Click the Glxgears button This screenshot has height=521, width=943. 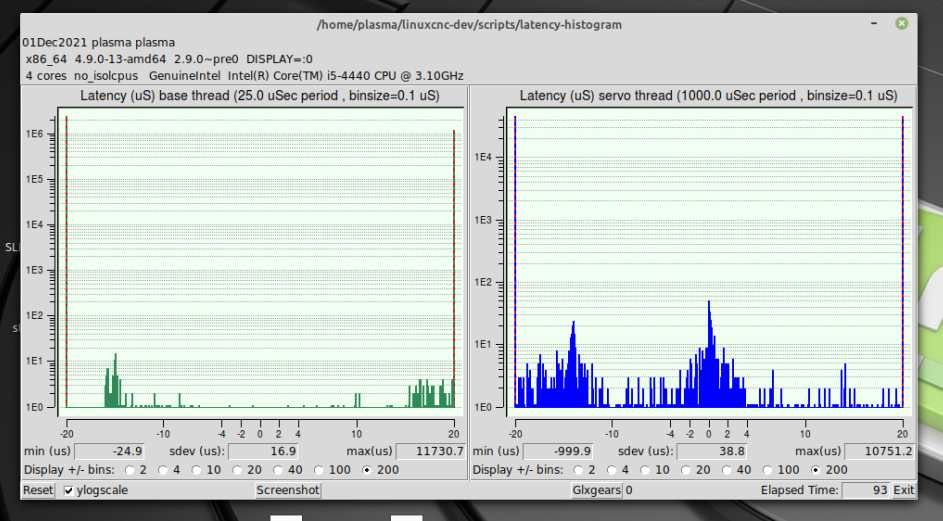click(x=596, y=490)
